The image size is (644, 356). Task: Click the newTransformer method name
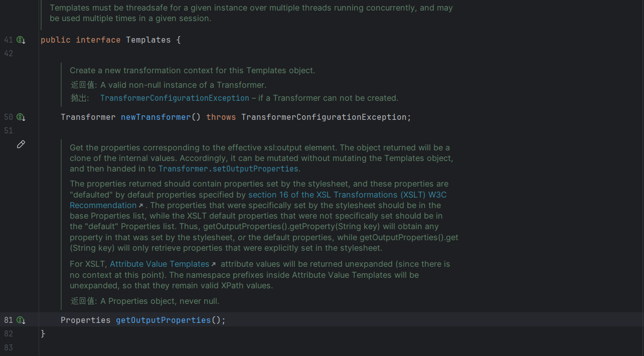[x=155, y=117]
